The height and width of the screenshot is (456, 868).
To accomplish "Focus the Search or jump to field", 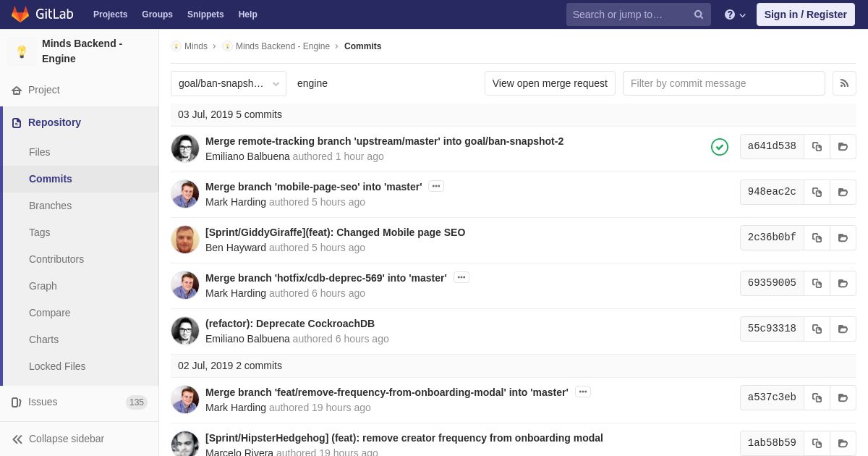I will coord(639,14).
